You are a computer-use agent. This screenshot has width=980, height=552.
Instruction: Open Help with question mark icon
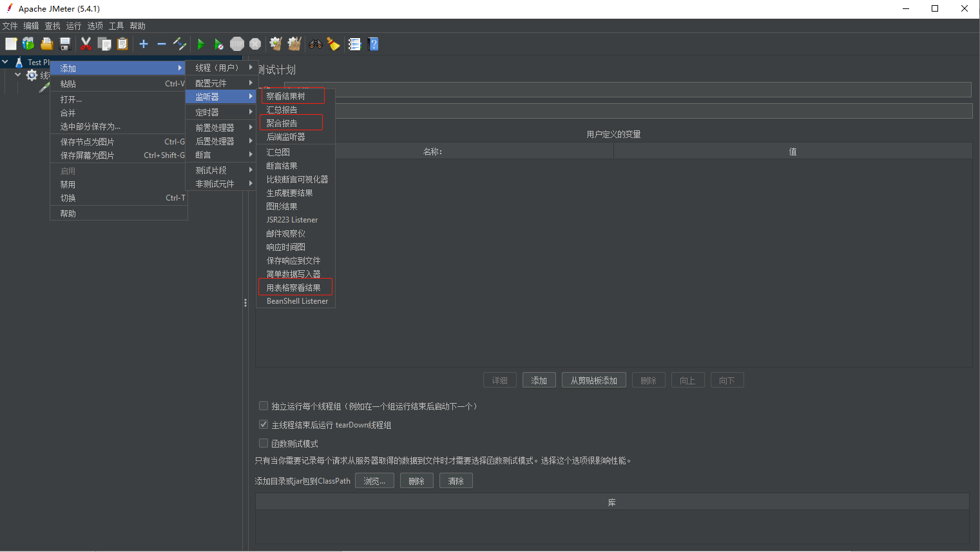coord(373,44)
